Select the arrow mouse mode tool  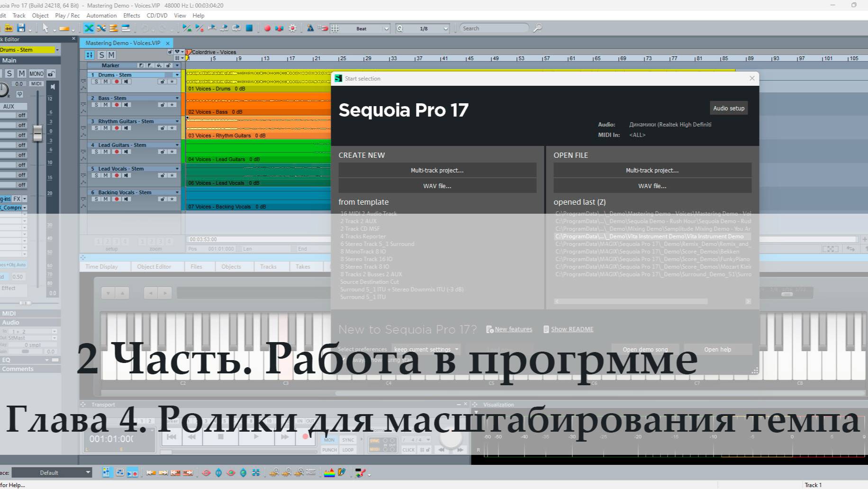[45, 28]
